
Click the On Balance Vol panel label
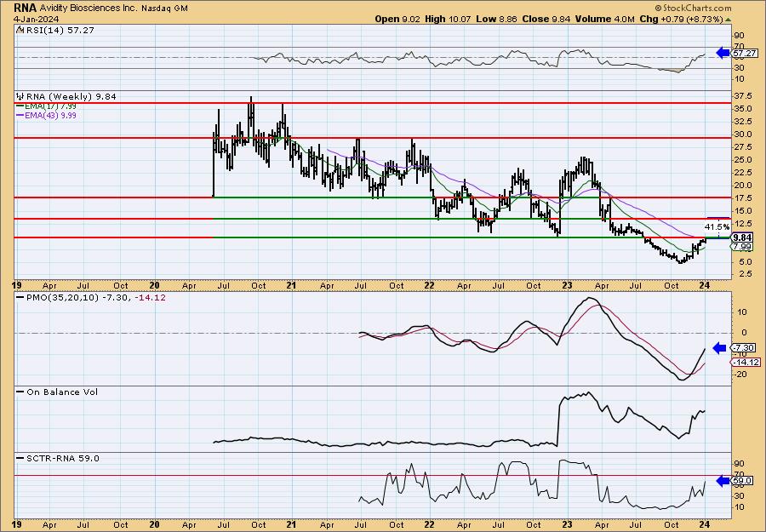pyautogui.click(x=62, y=392)
